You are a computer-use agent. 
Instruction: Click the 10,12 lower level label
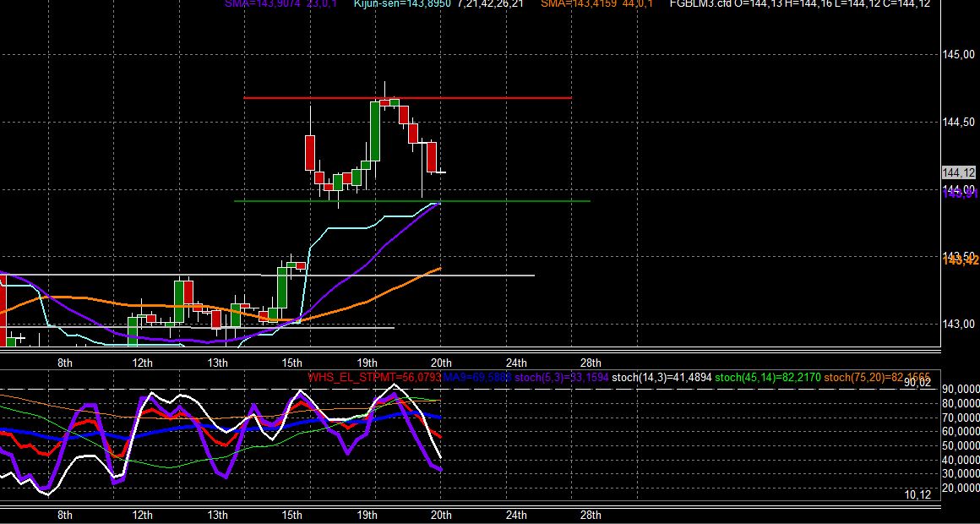pyautogui.click(x=917, y=494)
